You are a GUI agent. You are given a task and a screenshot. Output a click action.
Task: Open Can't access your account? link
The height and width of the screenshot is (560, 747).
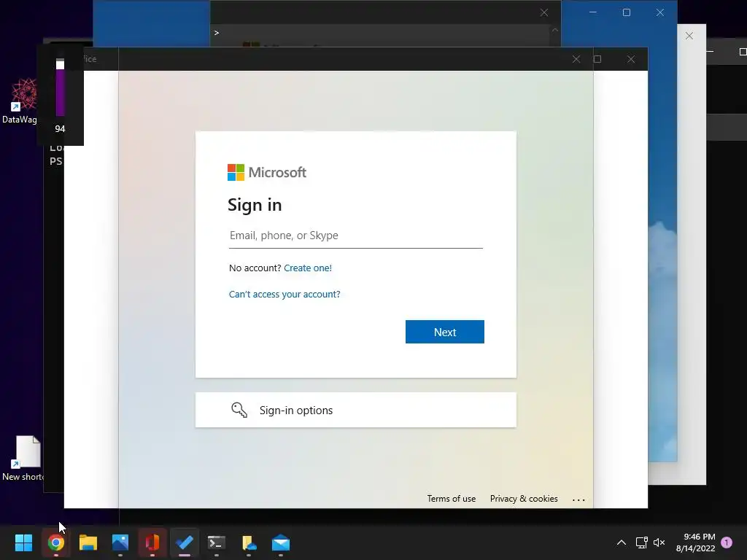point(285,295)
